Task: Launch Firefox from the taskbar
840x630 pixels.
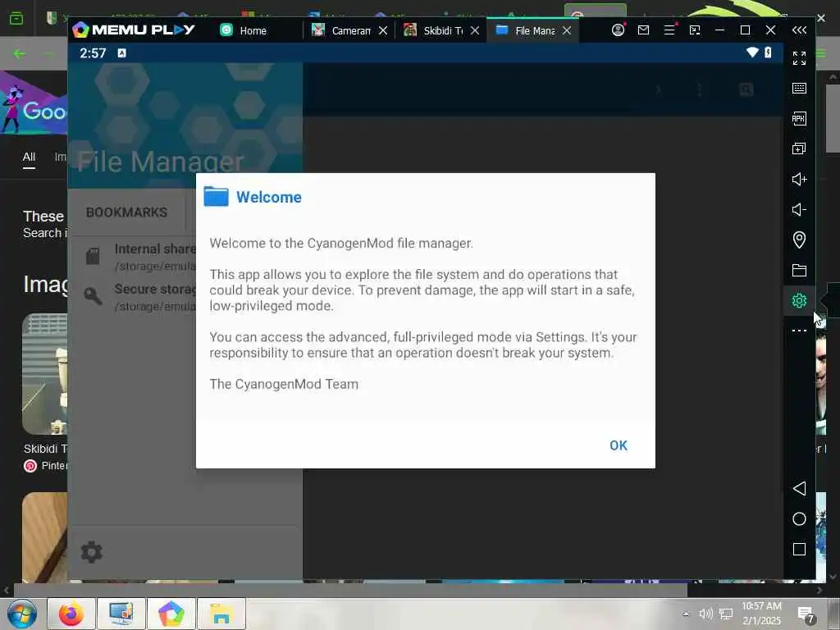Action: 71,614
